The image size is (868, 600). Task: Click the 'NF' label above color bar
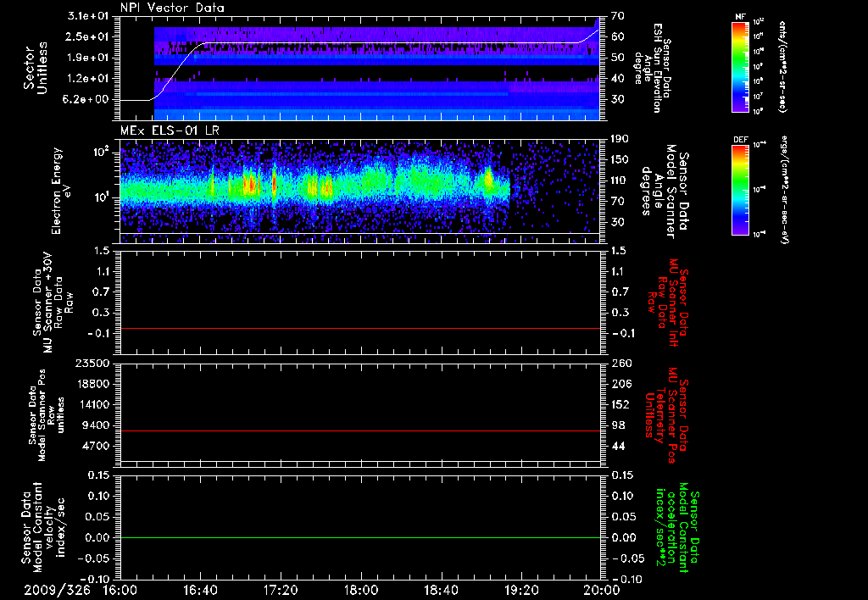[x=740, y=17]
